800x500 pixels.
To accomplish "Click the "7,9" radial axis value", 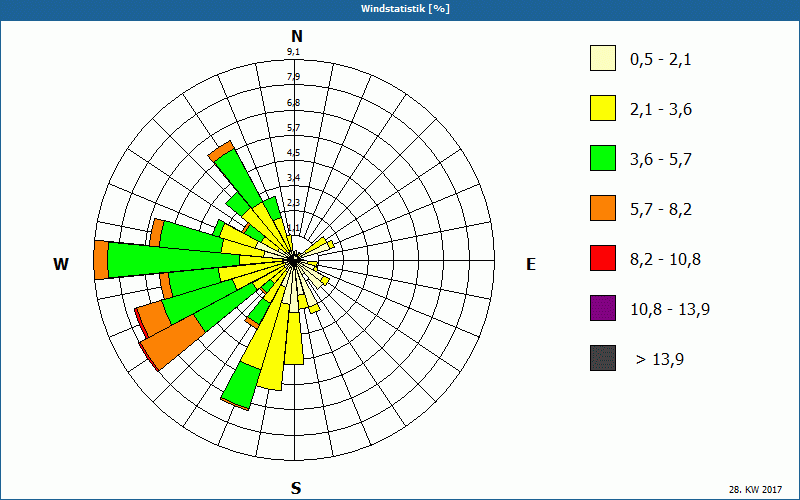I will tap(293, 77).
